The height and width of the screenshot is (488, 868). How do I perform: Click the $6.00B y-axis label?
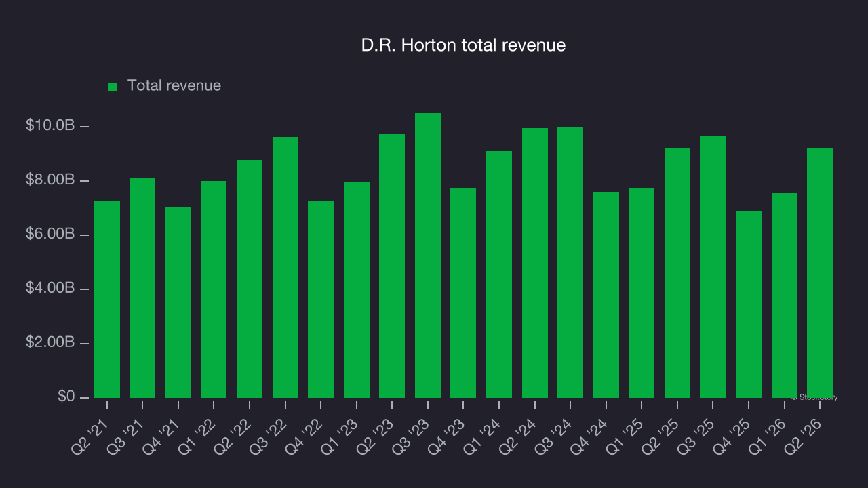50,235
